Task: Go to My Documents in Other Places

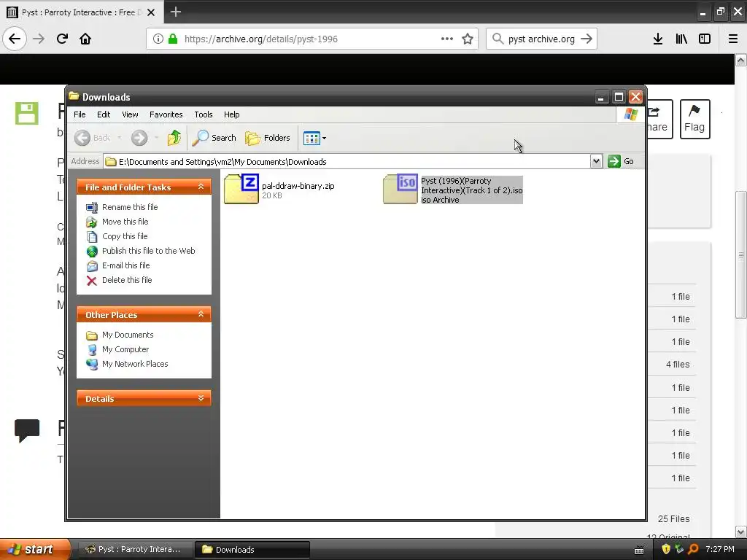Action: [x=128, y=335]
